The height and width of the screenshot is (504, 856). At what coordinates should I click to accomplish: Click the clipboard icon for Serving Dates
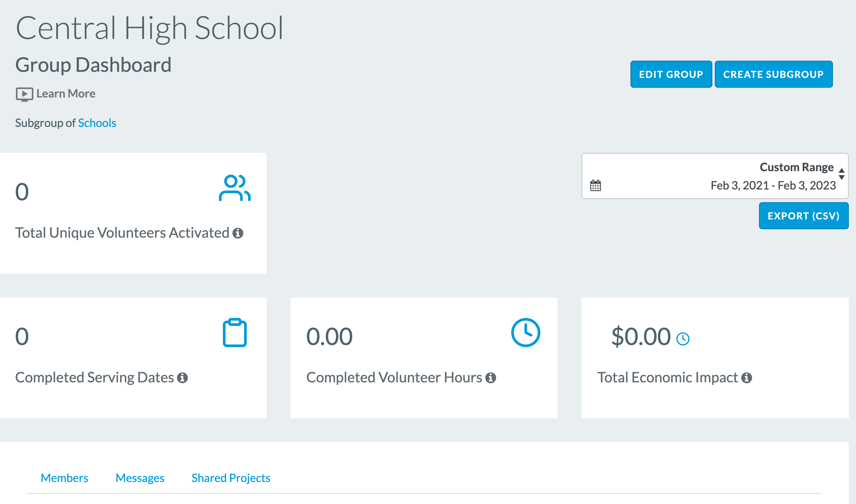point(235,333)
